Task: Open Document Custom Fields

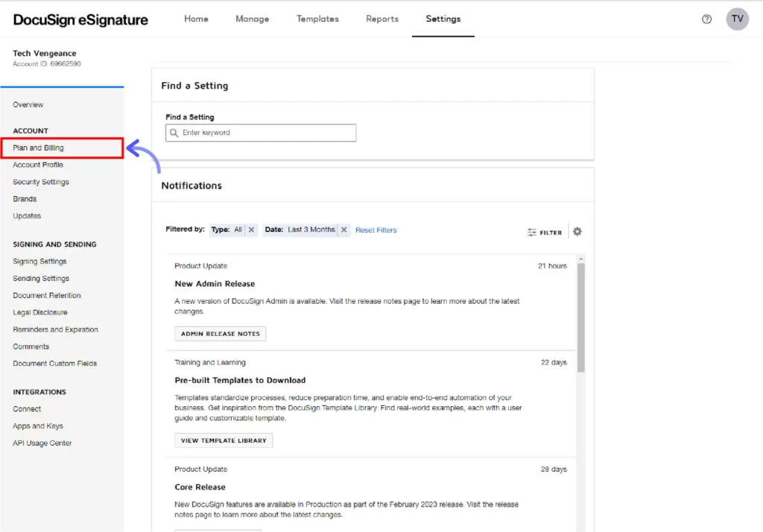Action: pos(55,364)
